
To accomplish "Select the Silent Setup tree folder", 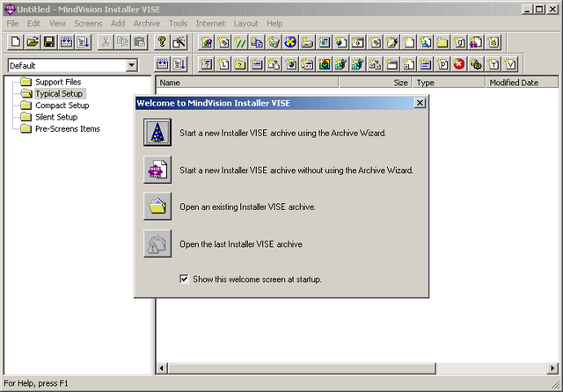I will tap(56, 117).
